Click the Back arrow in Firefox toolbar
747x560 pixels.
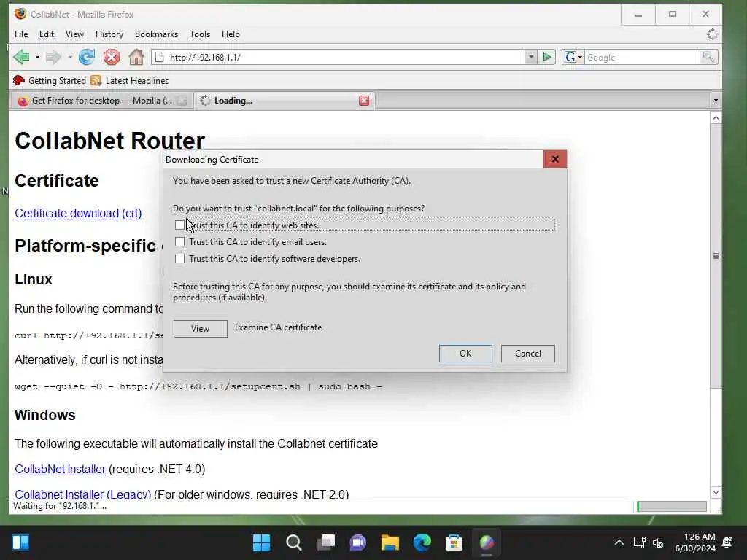21,57
